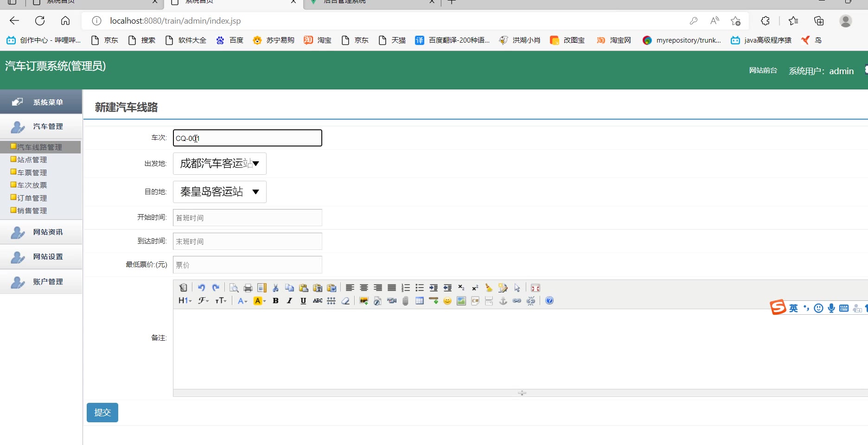Screen dimensions: 868x445
Task: Switch the editor to fullscreen mode
Action: point(536,288)
